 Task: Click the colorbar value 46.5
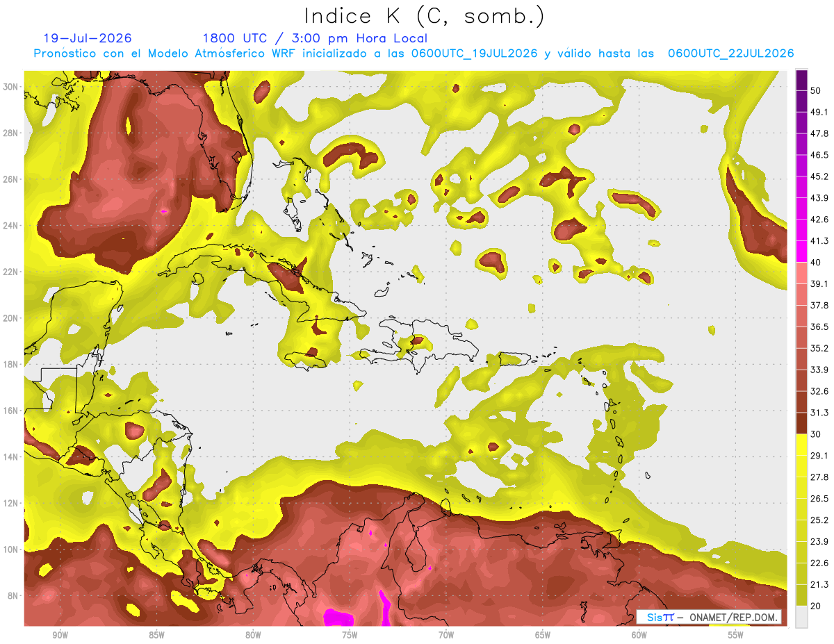point(819,155)
